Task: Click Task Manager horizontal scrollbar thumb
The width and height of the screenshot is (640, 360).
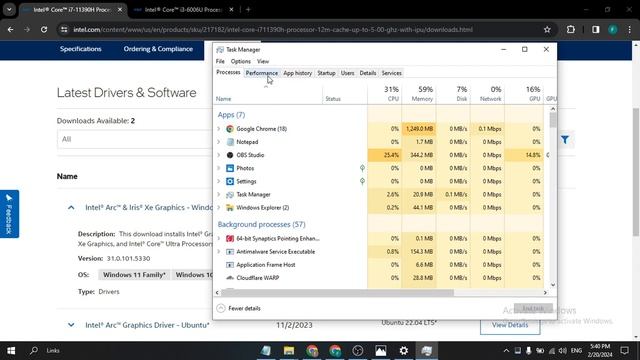Action: click(337, 293)
